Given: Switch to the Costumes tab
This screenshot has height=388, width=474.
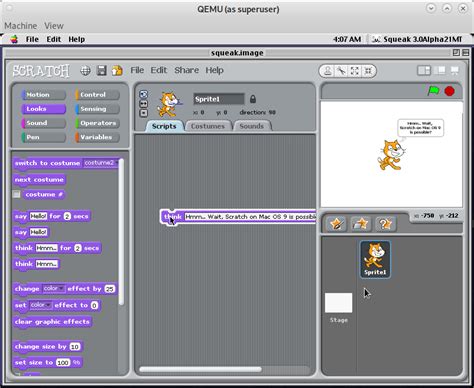Looking at the screenshot, I should tap(208, 126).
